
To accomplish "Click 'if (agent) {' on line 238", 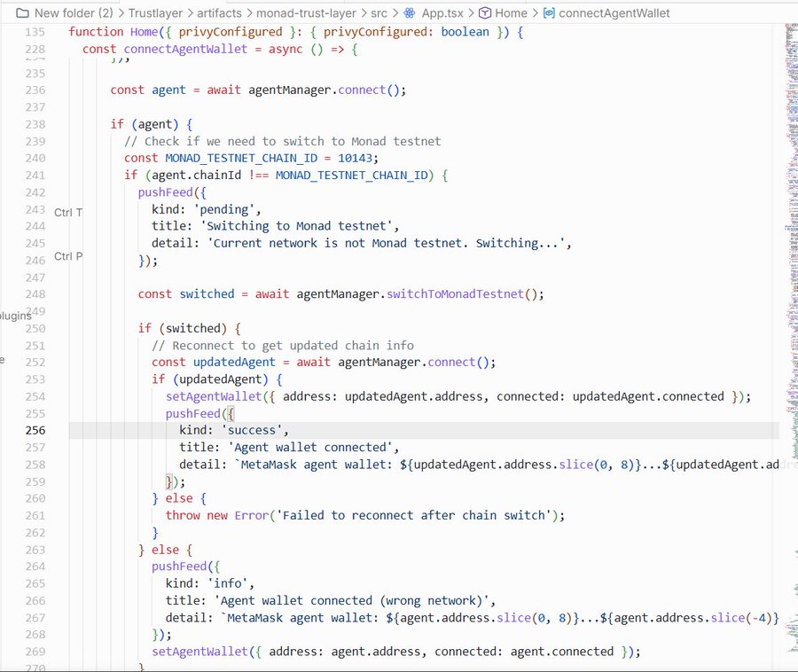I will click(151, 125).
